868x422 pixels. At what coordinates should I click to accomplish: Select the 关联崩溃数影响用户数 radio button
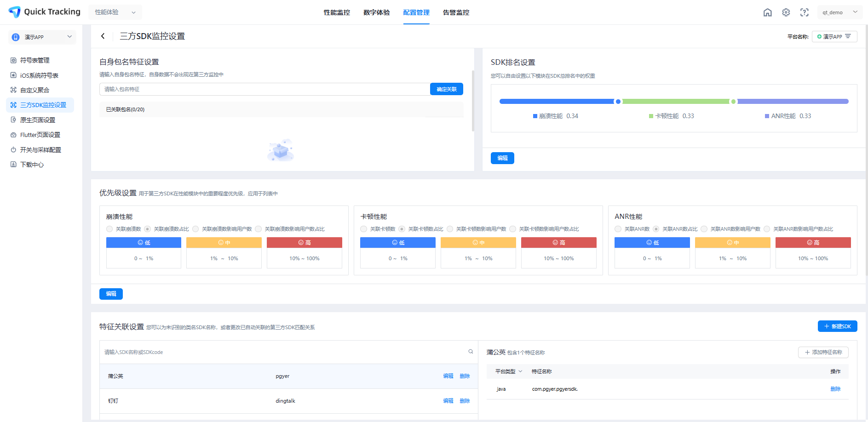point(195,229)
